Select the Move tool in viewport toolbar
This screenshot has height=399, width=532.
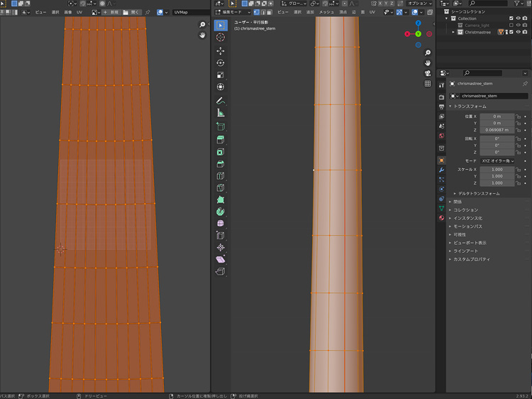coord(221,50)
